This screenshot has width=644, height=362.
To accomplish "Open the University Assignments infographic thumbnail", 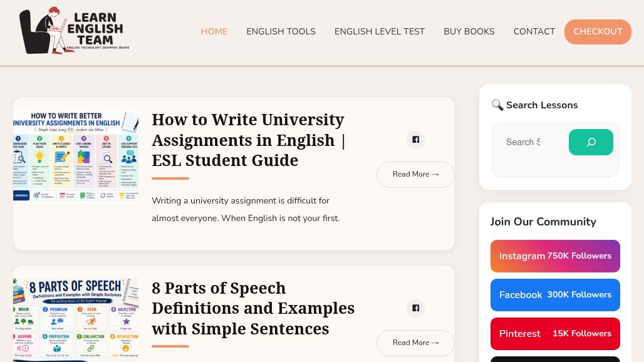I will (76, 155).
